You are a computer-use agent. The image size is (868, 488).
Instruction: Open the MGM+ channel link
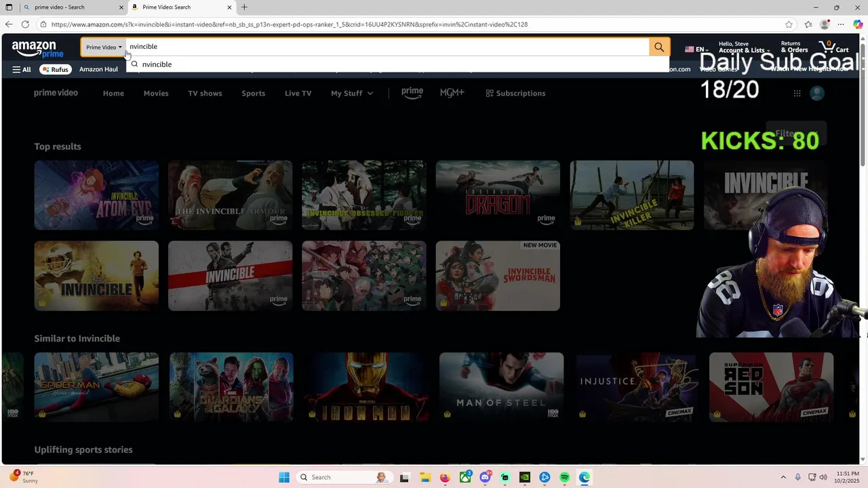452,93
